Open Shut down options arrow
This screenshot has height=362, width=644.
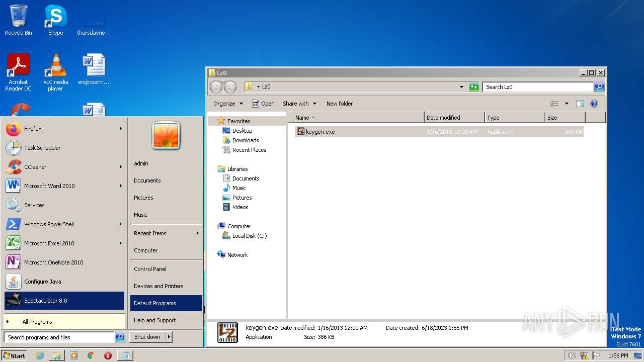(x=169, y=337)
